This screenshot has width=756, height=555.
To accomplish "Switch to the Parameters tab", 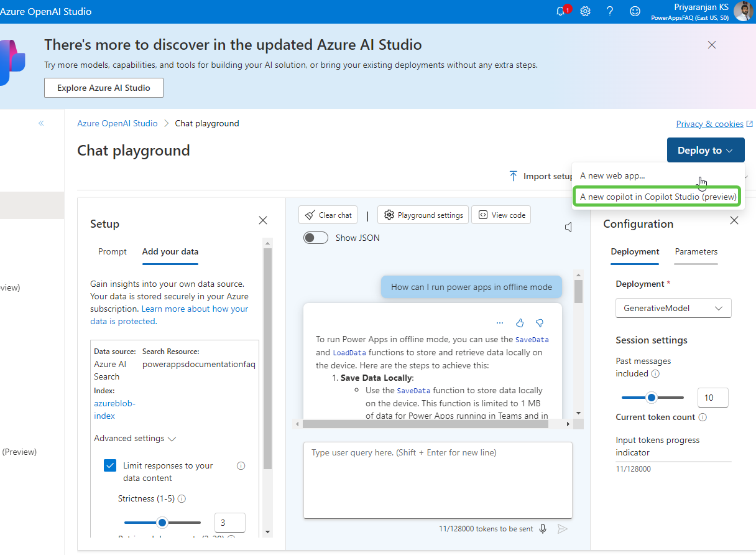I will click(696, 252).
